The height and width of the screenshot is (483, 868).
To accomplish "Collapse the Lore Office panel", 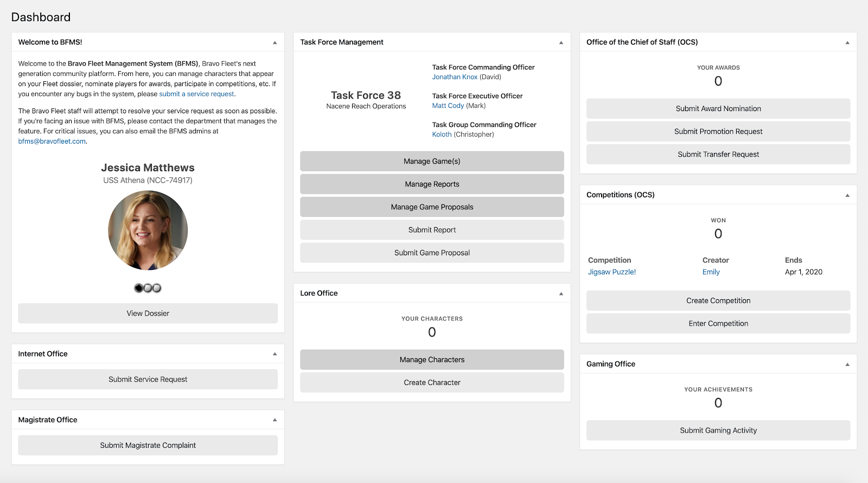I will point(561,293).
